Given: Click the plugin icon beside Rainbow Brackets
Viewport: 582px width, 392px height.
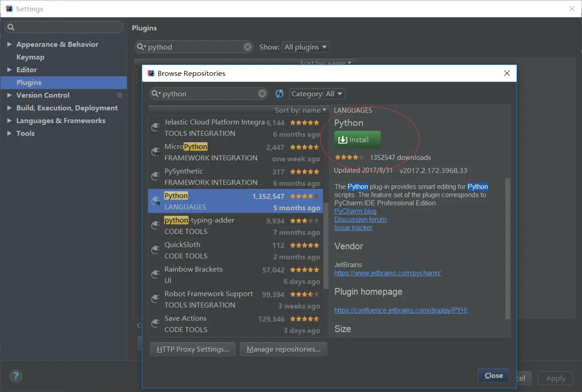Looking at the screenshot, I should [x=155, y=275].
